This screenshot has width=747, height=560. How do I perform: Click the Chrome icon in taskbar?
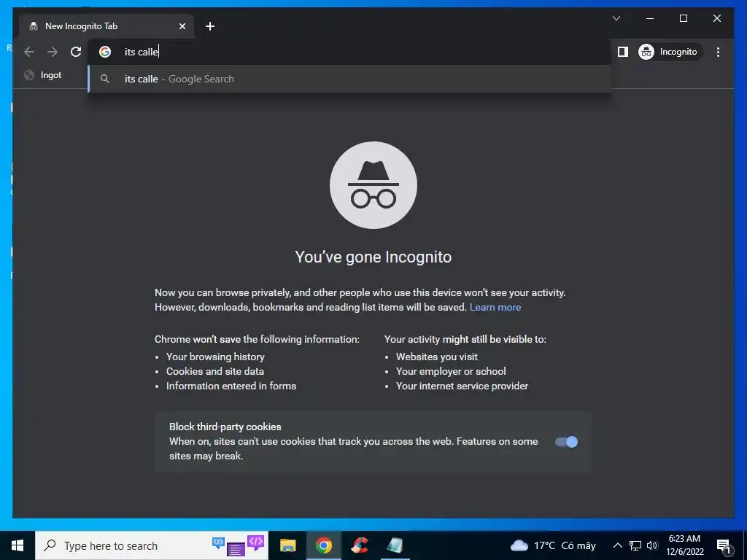pyautogui.click(x=323, y=545)
